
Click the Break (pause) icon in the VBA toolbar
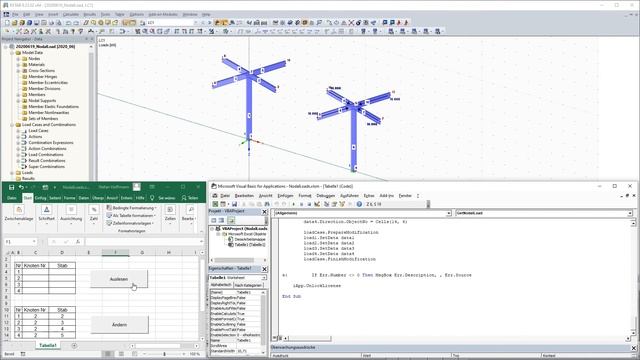pos(301,204)
